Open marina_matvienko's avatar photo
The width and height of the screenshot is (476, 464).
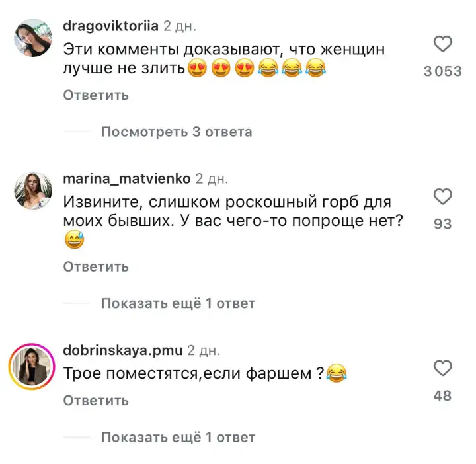[33, 191]
